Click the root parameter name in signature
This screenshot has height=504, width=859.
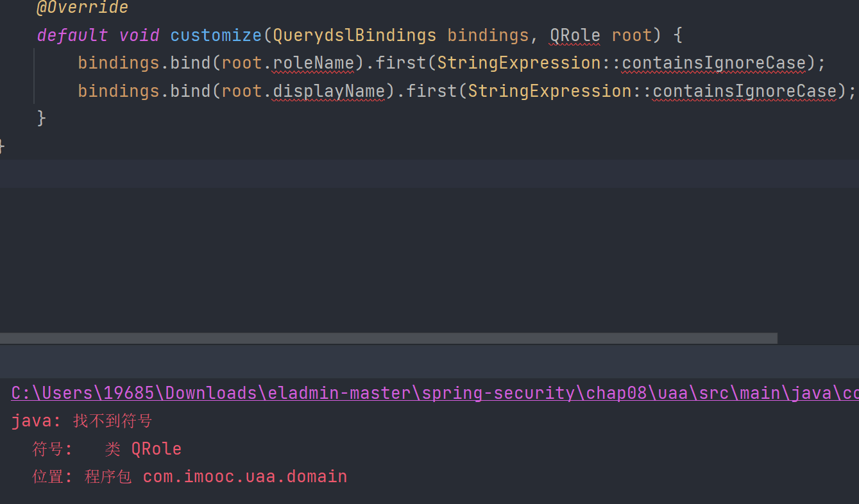pos(632,35)
